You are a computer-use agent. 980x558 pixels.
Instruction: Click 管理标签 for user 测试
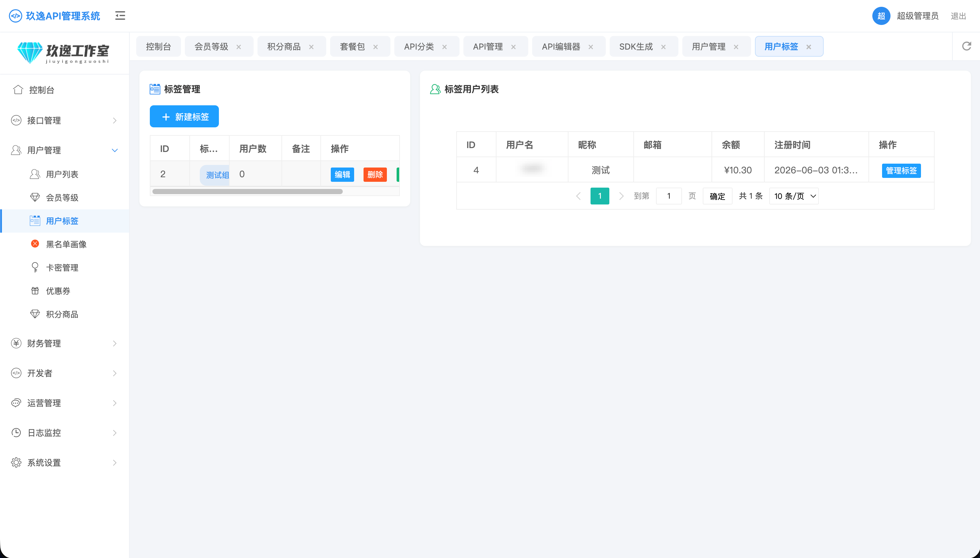(x=901, y=170)
